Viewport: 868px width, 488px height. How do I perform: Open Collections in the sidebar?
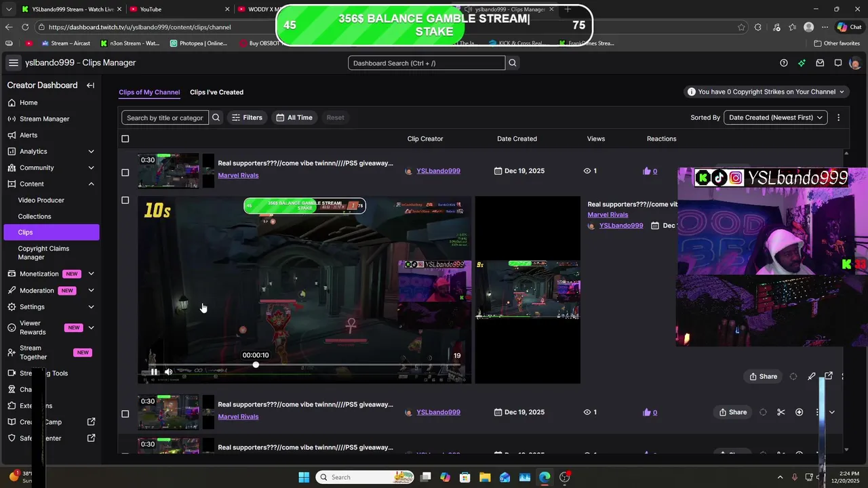[35, 216]
